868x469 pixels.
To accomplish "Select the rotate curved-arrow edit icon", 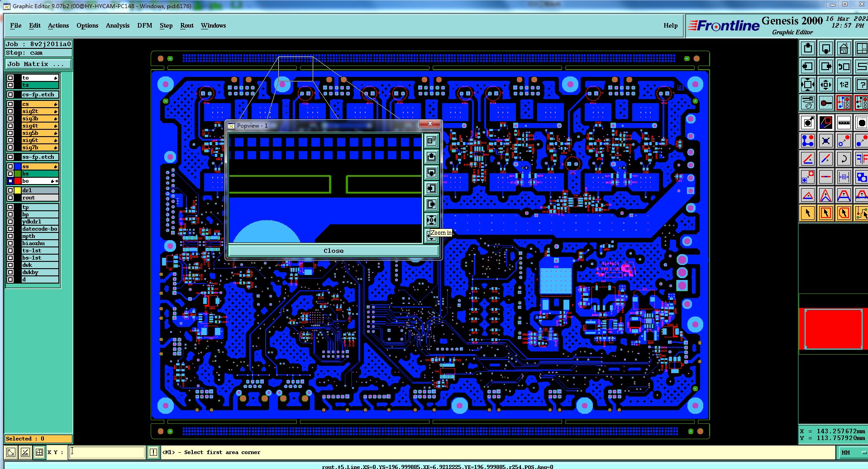I will [844, 159].
